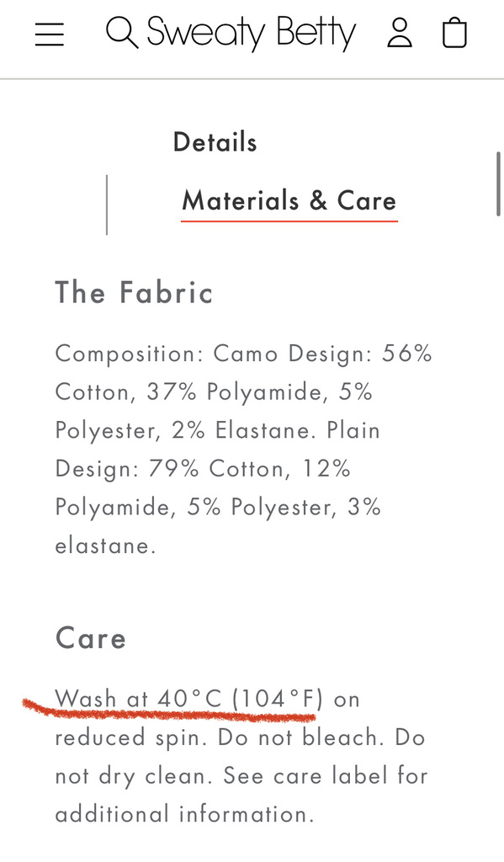Select the Materials & Care tab

click(x=289, y=200)
